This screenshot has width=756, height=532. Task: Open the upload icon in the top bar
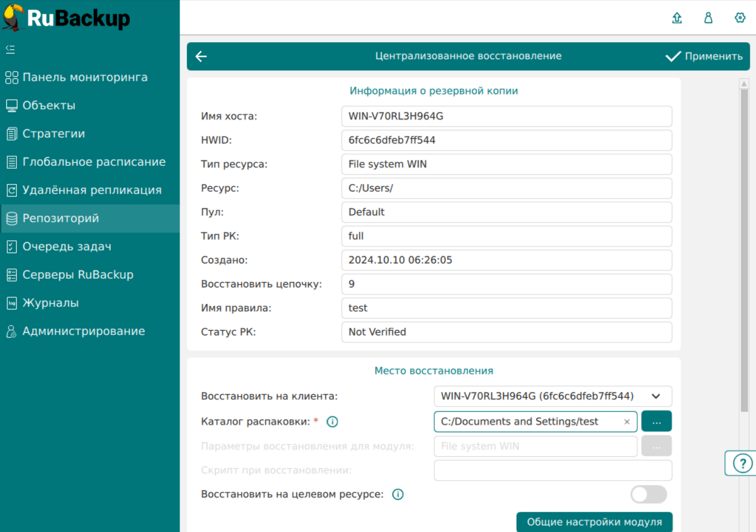click(677, 18)
